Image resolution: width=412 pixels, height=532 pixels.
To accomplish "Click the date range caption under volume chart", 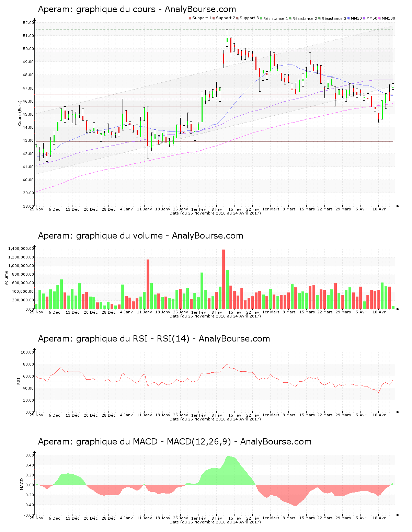I will pos(215,316).
